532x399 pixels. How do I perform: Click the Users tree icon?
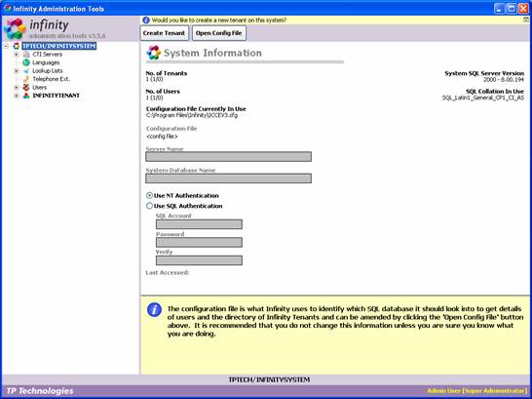coord(26,87)
